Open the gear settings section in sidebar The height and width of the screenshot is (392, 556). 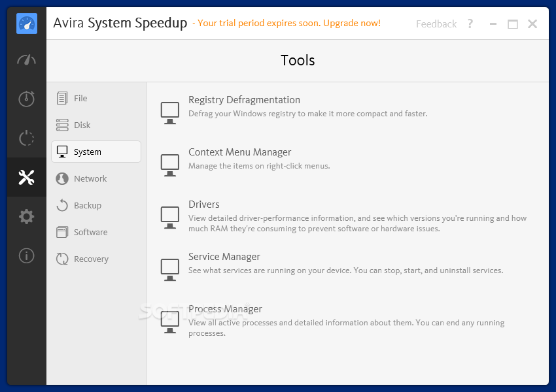click(27, 216)
